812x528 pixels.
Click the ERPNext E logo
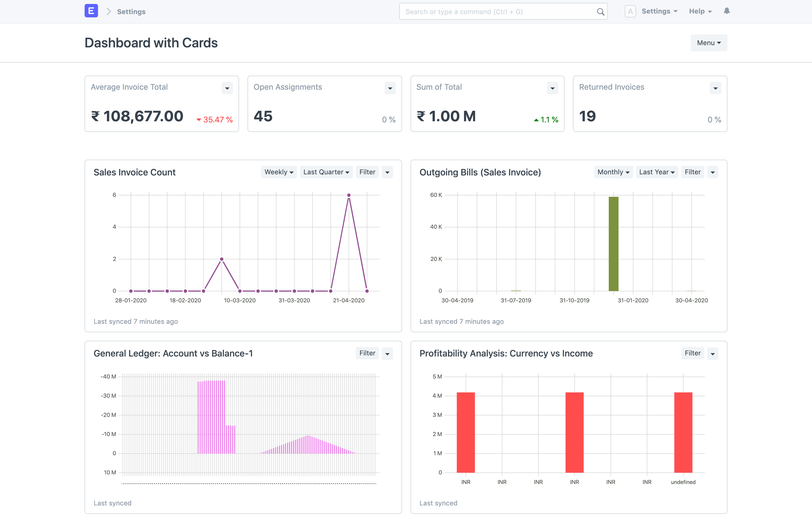pyautogui.click(x=91, y=11)
